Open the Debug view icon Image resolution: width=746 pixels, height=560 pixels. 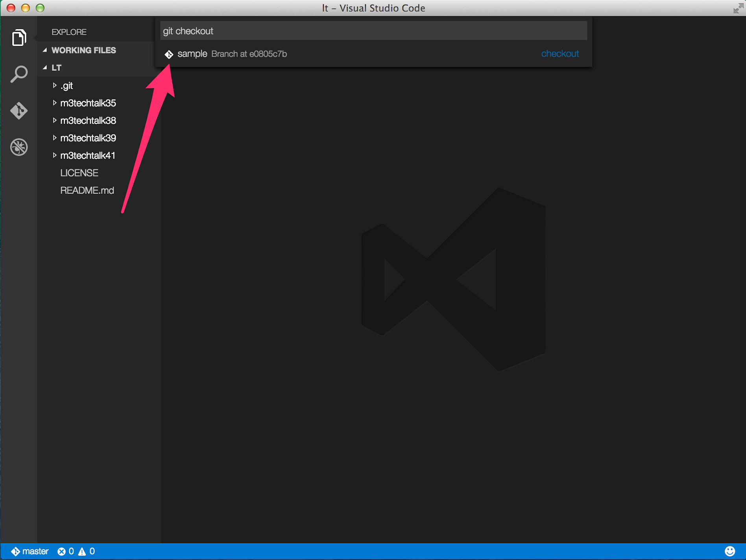tap(19, 147)
